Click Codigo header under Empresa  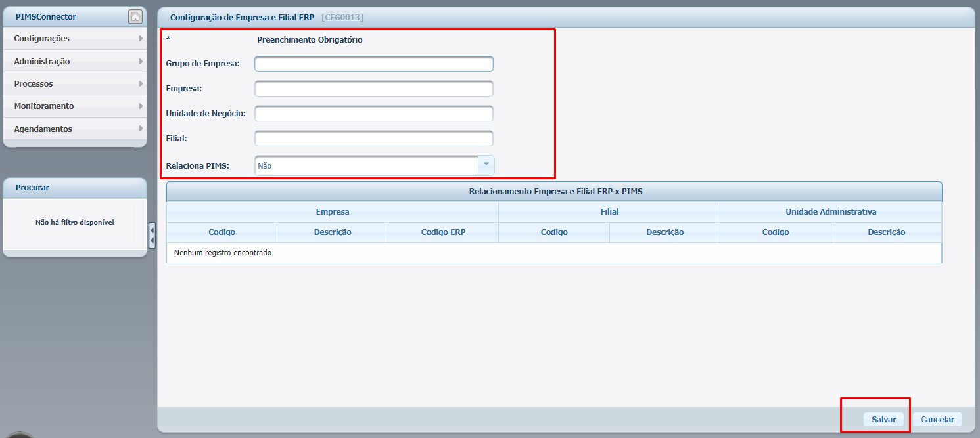pos(222,232)
